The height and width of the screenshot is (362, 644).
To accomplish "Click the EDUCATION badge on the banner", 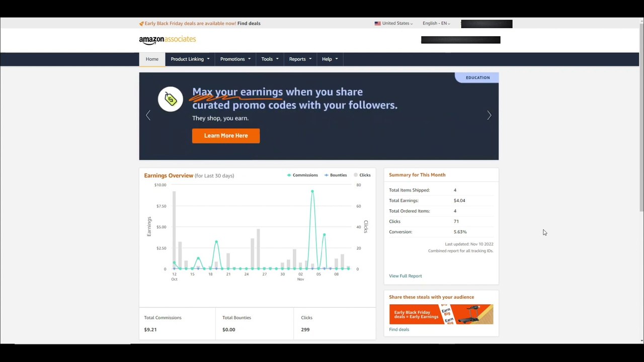I will (477, 77).
